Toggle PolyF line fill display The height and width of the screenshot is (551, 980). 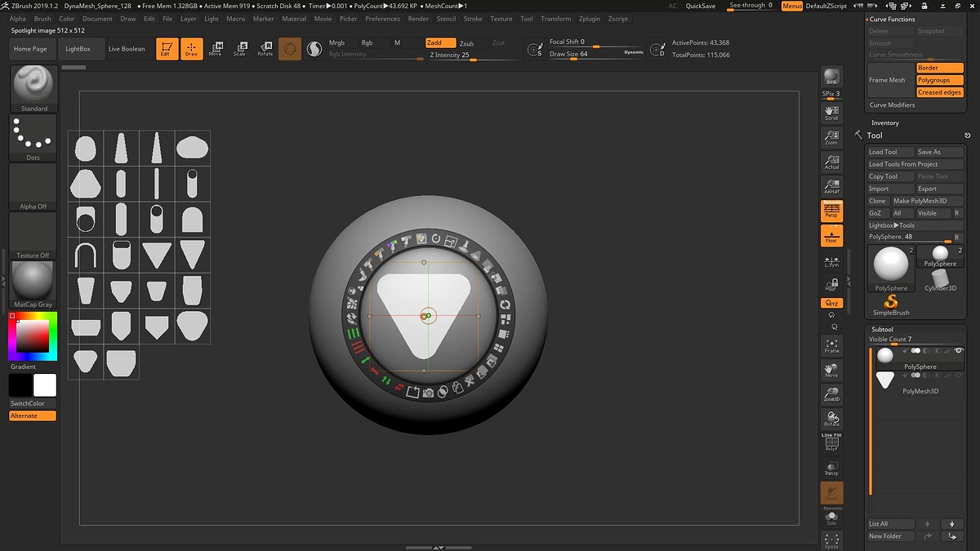(x=831, y=443)
